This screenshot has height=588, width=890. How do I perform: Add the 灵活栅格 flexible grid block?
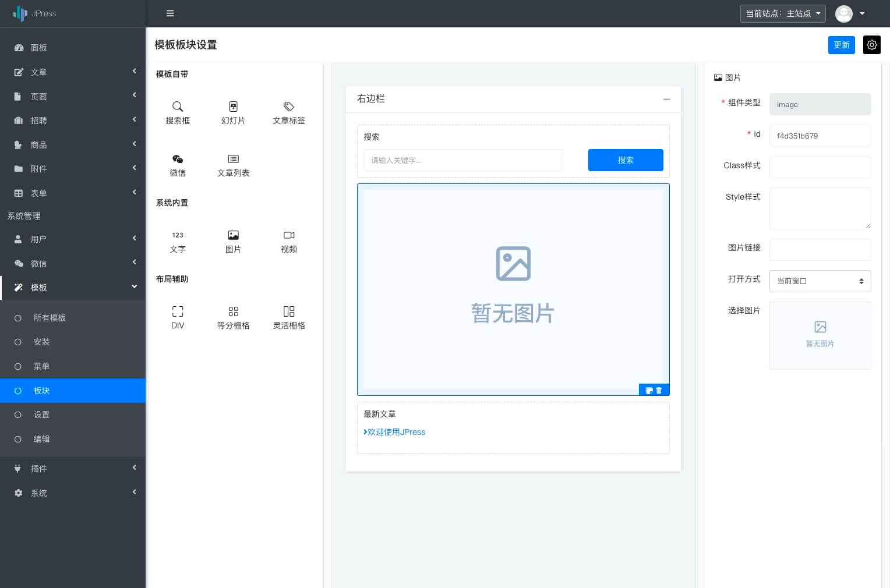pyautogui.click(x=289, y=318)
